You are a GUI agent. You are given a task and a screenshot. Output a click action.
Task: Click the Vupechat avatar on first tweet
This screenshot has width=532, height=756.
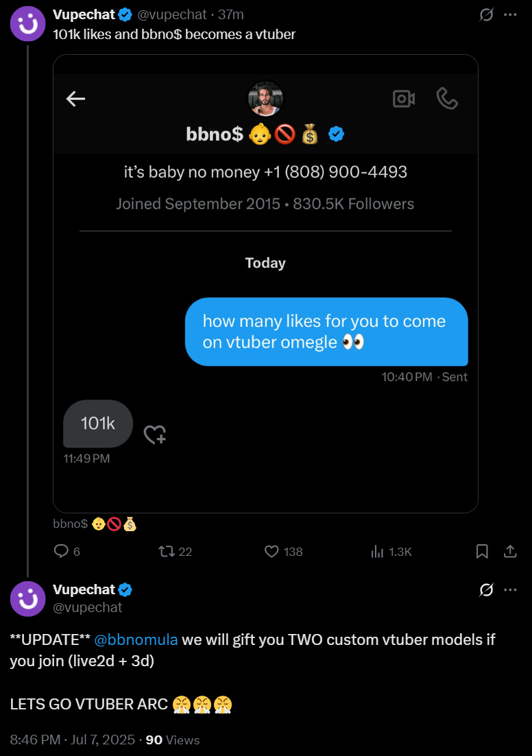(27, 23)
